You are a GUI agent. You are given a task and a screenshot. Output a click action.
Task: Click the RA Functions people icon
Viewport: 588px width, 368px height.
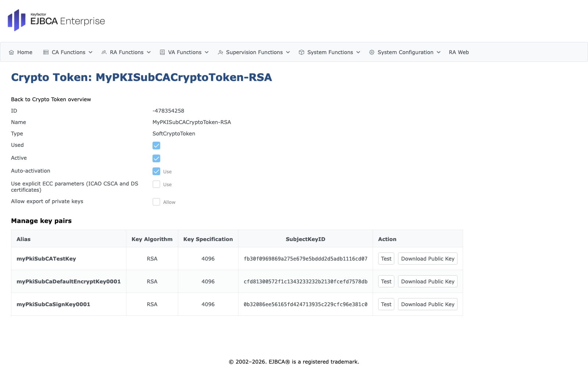point(104,52)
